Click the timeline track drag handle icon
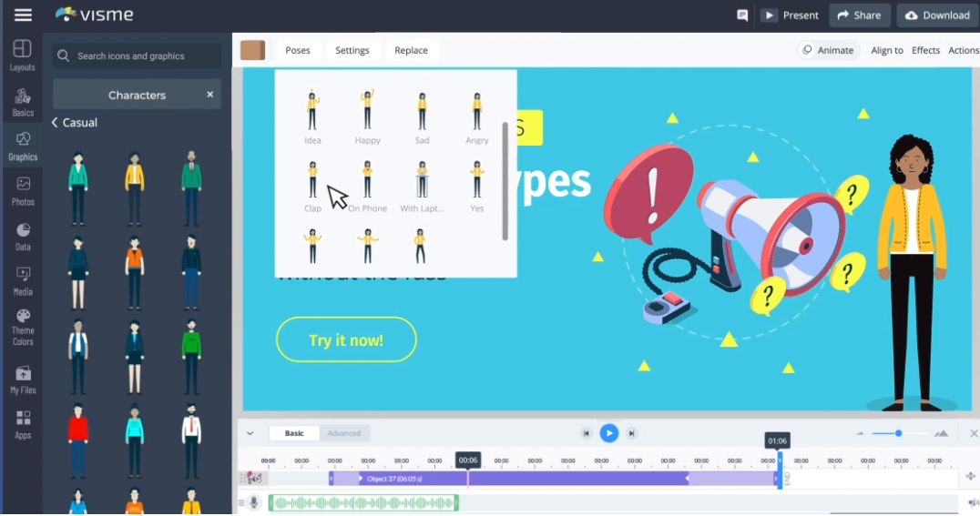This screenshot has height=516, width=980. 241,479
